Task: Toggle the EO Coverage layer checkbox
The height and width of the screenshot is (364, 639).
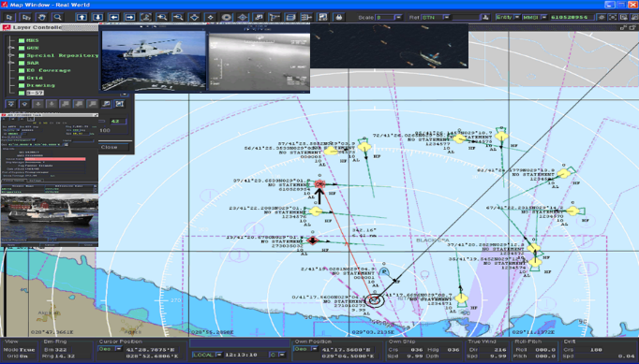Action: click(x=22, y=70)
